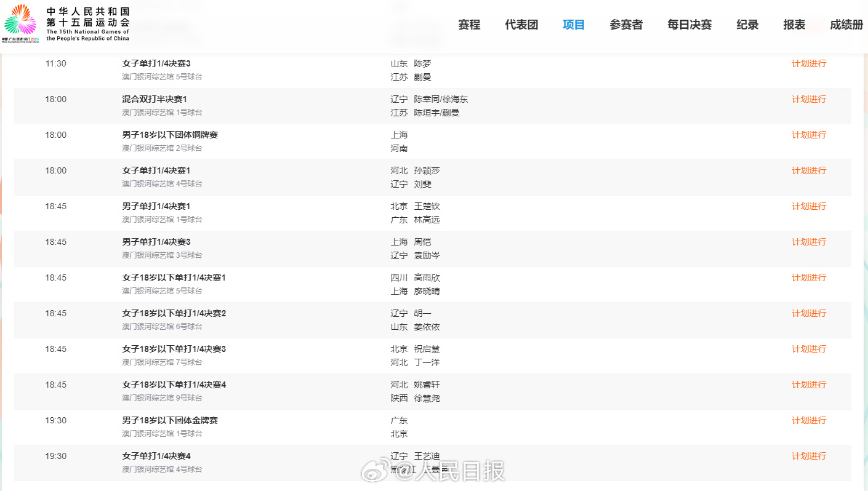Select the highlighted 项目 tab
The height and width of the screenshot is (491, 868).
[x=574, y=25]
